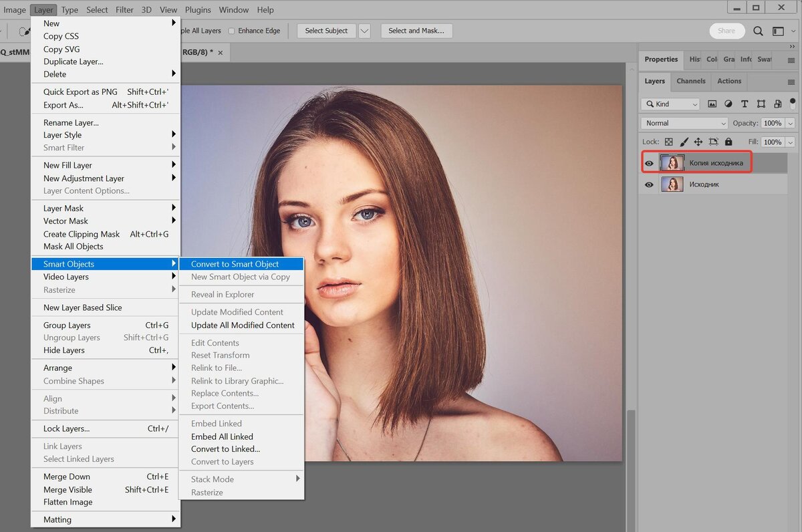Click the lock image pixels brush icon
The image size is (802, 532).
[684, 142]
